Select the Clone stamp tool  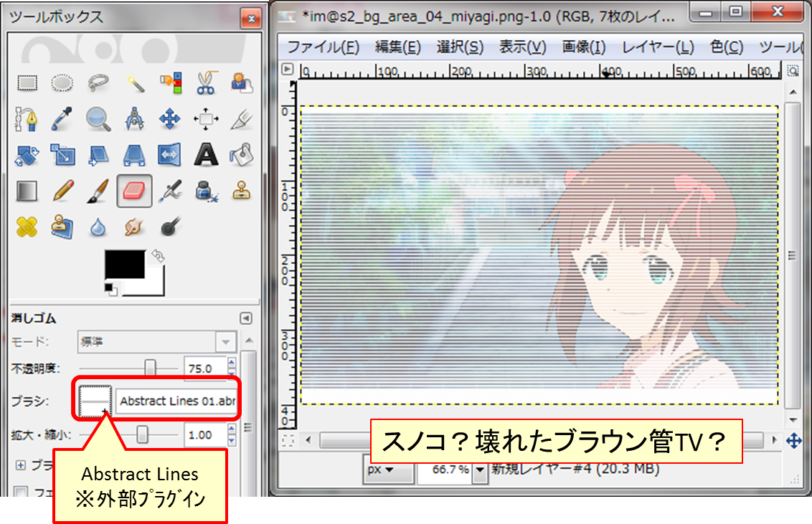pyautogui.click(x=241, y=191)
